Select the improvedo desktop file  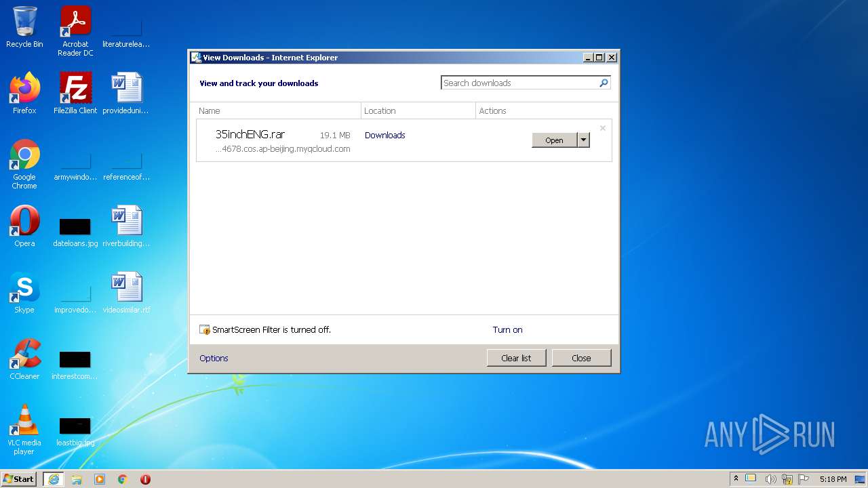(x=75, y=297)
